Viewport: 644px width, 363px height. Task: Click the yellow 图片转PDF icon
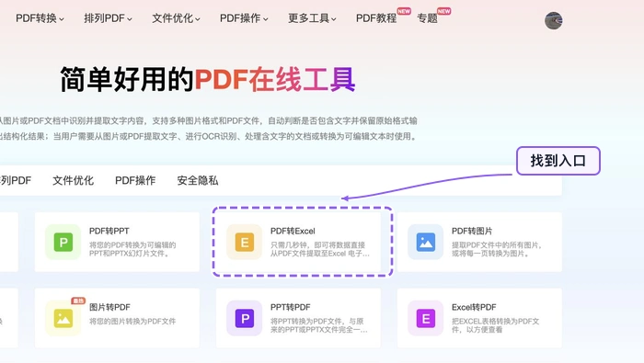[63, 318]
